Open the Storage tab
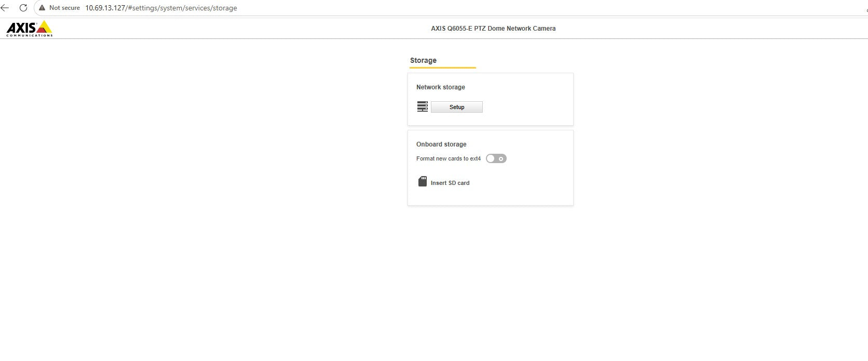The image size is (868, 361). pyautogui.click(x=423, y=60)
